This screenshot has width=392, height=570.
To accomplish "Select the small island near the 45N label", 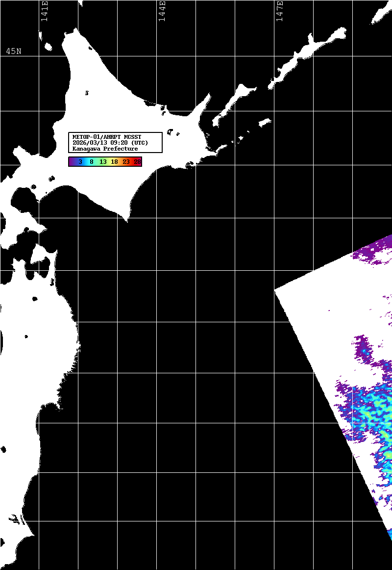I will point(48,47).
